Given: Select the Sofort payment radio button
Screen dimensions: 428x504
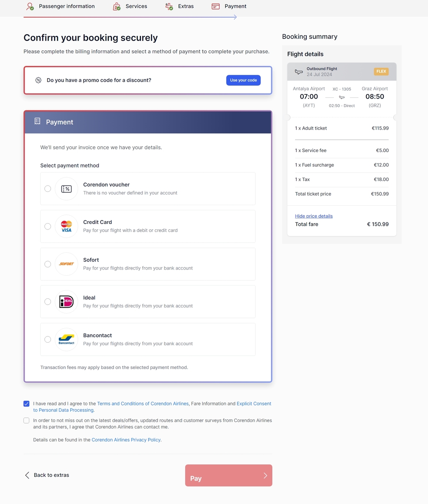Looking at the screenshot, I should coord(48,264).
